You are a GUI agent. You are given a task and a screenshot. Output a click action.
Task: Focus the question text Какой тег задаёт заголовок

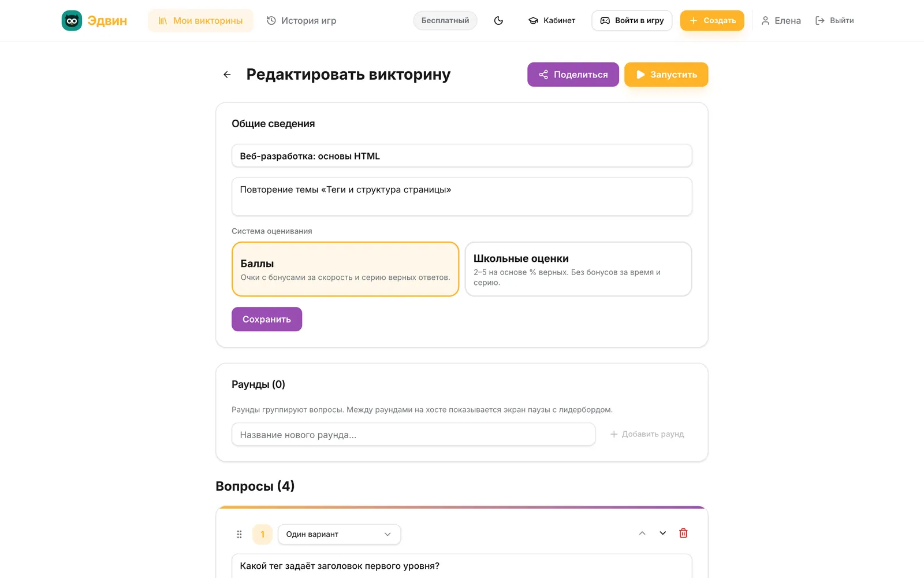[462, 566]
